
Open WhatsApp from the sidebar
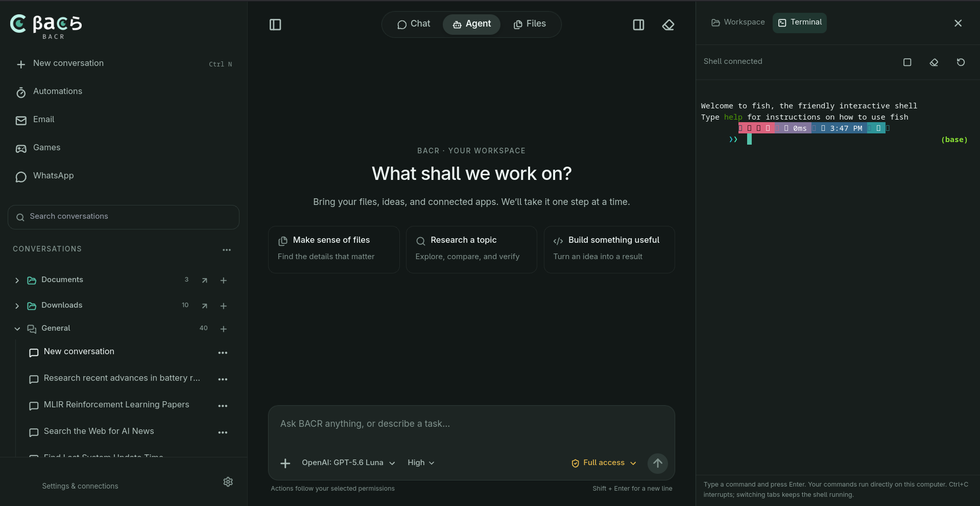pyautogui.click(x=124, y=176)
